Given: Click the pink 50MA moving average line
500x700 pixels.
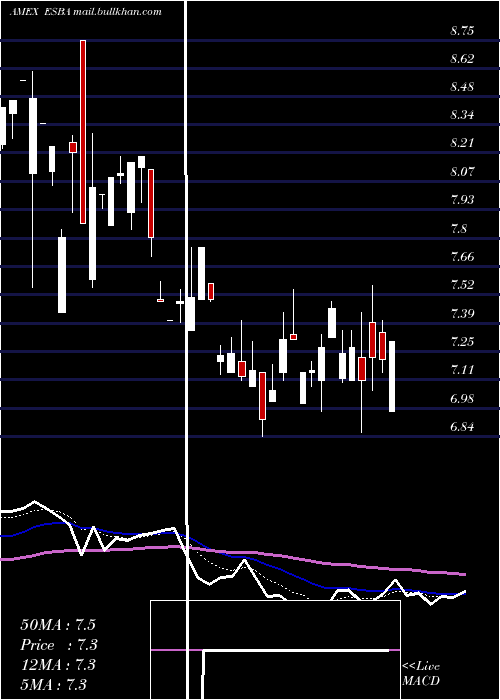Looking at the screenshot, I should (x=232, y=552).
